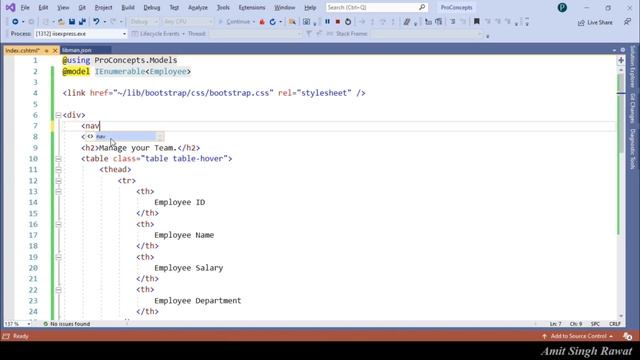This screenshot has height=360, width=640.
Task: Click the Restart application blue arrow icon
Action: tap(273, 22)
